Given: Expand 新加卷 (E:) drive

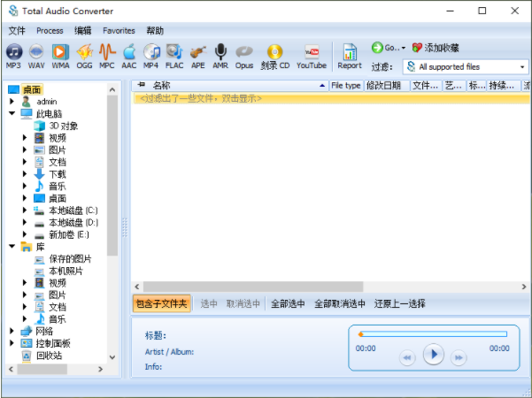Looking at the screenshot, I should pos(25,234).
